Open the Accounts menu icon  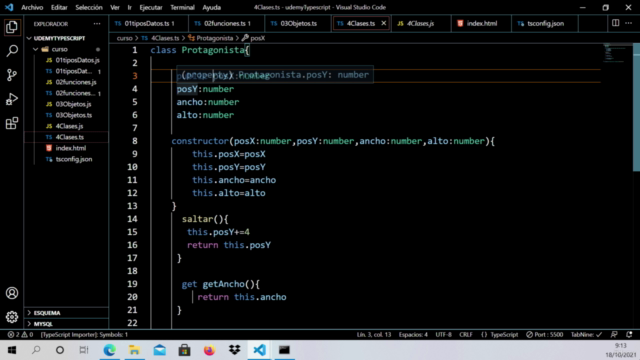pyautogui.click(x=12, y=293)
